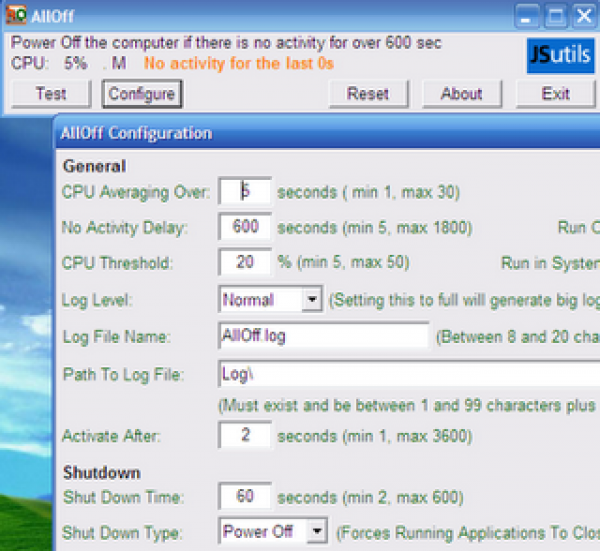
Task: Click the Log Level Normal combo box
Action: point(271,299)
